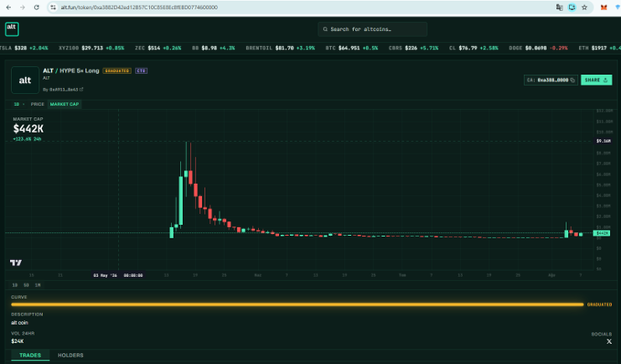Screen dimensions: 621x364
Task: Open DOGE ticker in the price strip
Action: (x=538, y=48)
